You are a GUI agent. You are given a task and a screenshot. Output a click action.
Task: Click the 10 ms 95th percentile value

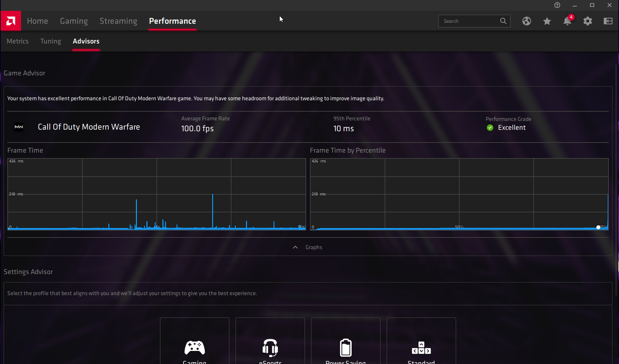pyautogui.click(x=344, y=128)
